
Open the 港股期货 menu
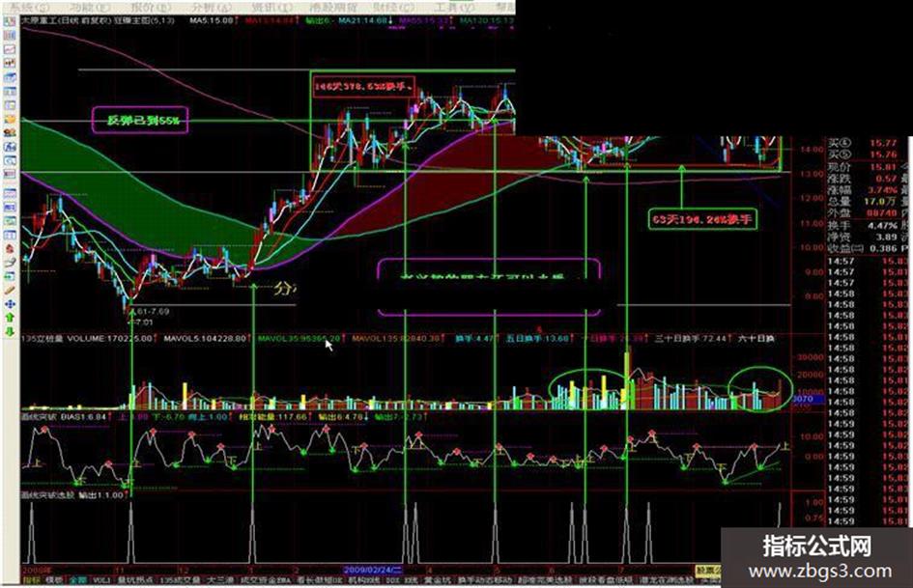pyautogui.click(x=333, y=7)
